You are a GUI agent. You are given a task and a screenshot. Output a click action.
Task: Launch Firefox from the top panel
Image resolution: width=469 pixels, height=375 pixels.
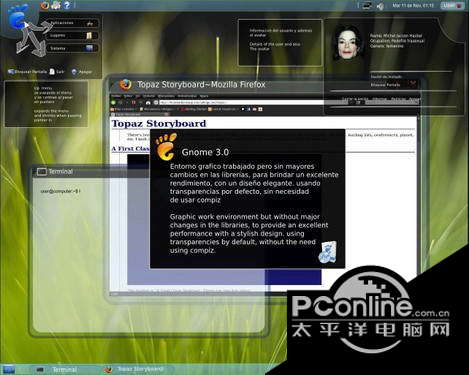pos(44,5)
